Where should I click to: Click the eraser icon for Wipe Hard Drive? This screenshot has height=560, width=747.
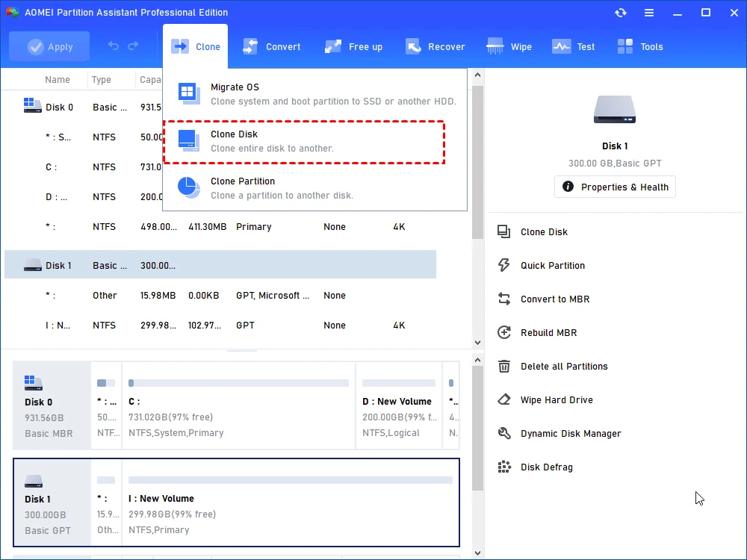(x=504, y=399)
